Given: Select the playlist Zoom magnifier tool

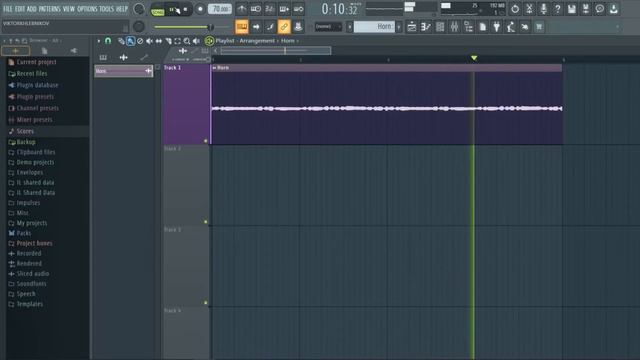Looking at the screenshot, I should click(187, 41).
